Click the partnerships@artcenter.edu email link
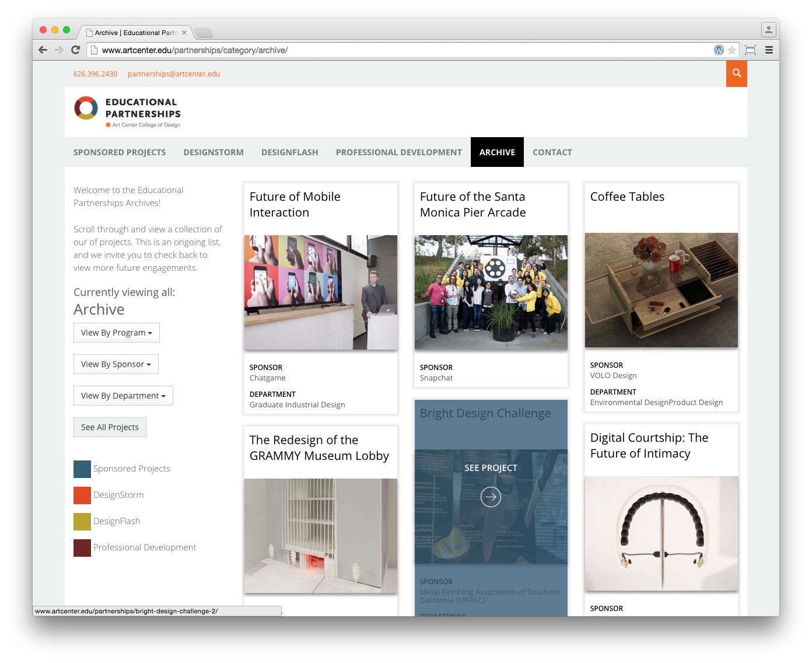The height and width of the screenshot is (663, 812). [174, 74]
